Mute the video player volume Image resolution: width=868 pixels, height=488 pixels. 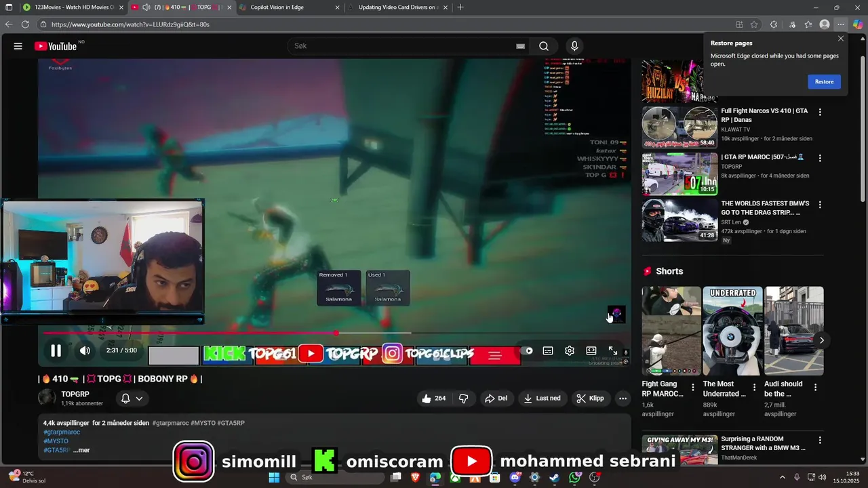click(85, 350)
